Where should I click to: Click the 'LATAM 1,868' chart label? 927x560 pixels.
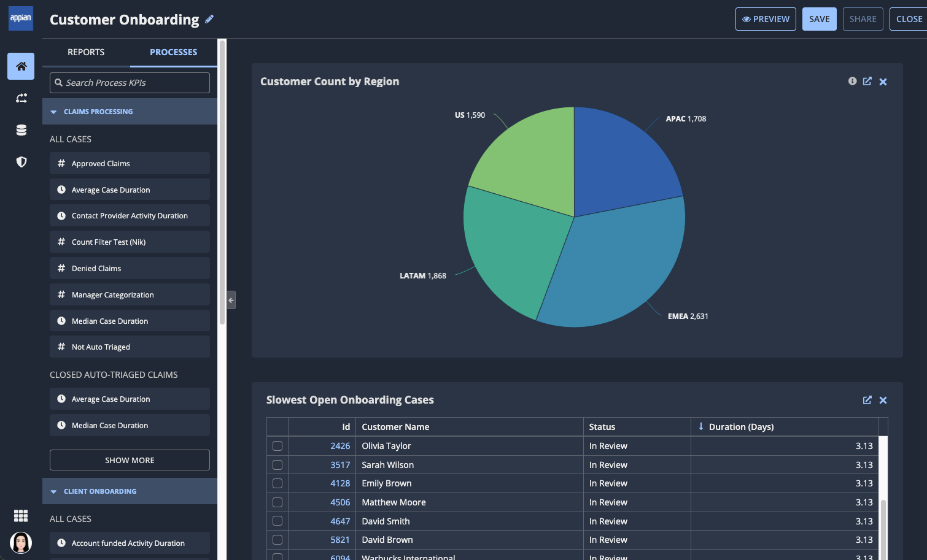point(423,276)
